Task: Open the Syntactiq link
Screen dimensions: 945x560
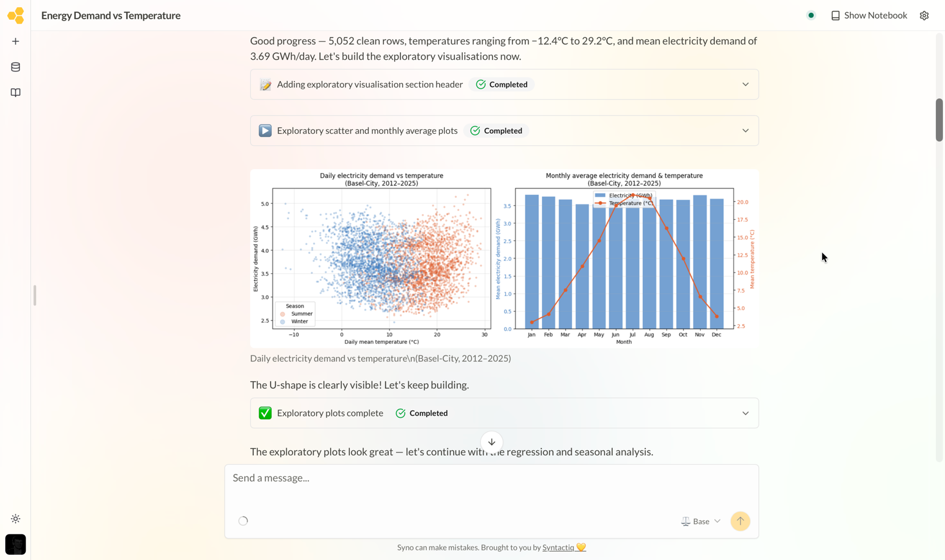Action: [x=559, y=547]
